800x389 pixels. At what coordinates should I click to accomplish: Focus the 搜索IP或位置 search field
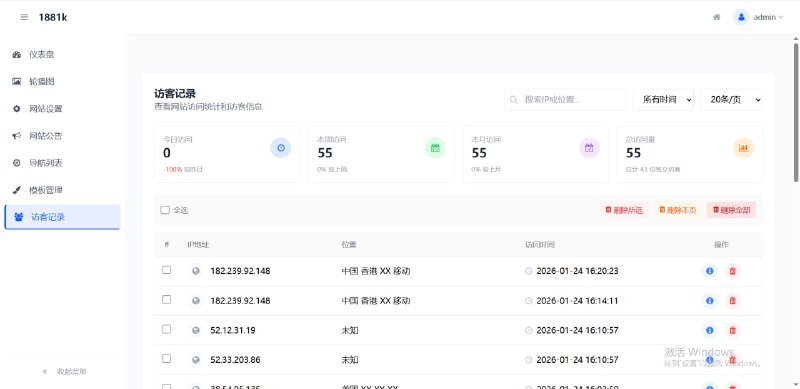click(565, 100)
